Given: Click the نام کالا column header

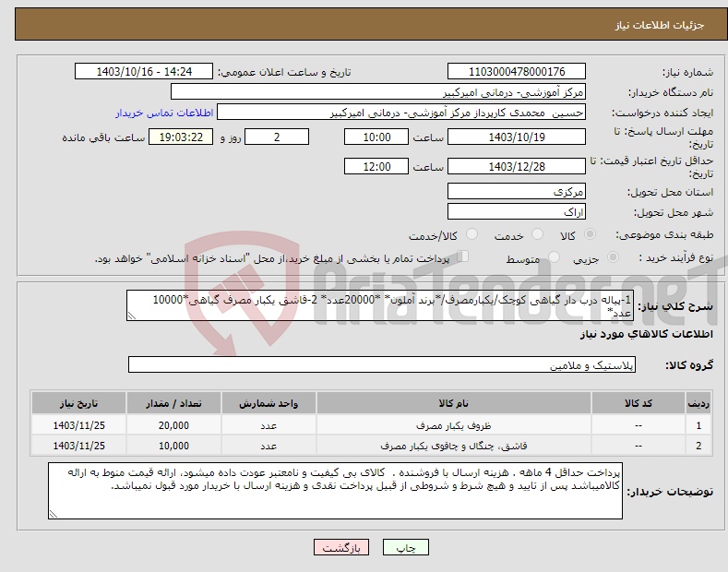Looking at the screenshot, I should pos(454,403).
